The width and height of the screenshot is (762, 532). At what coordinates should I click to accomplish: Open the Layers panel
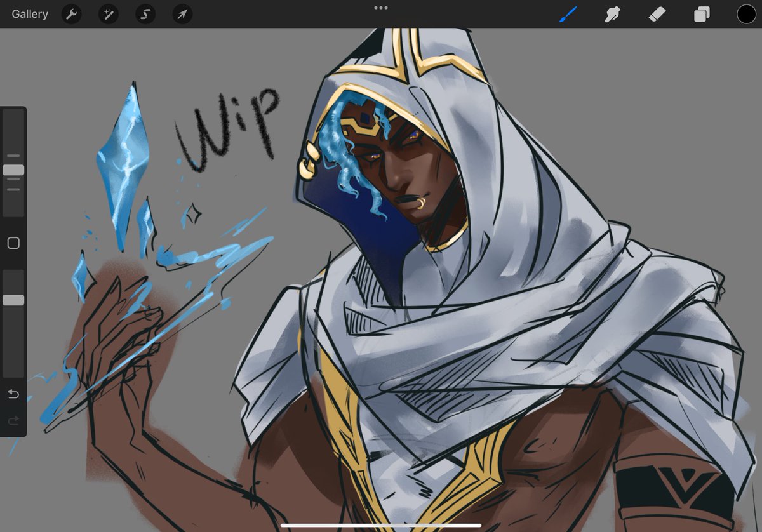702,14
